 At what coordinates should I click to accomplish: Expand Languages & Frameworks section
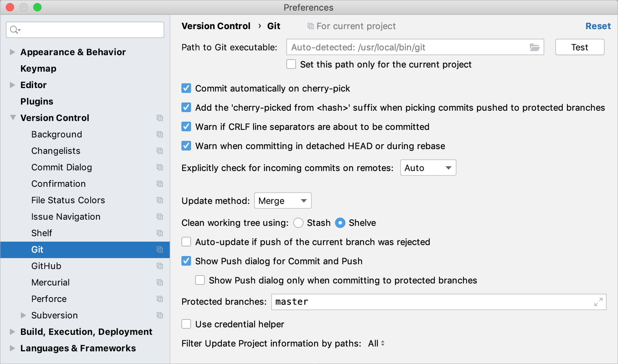[13, 348]
